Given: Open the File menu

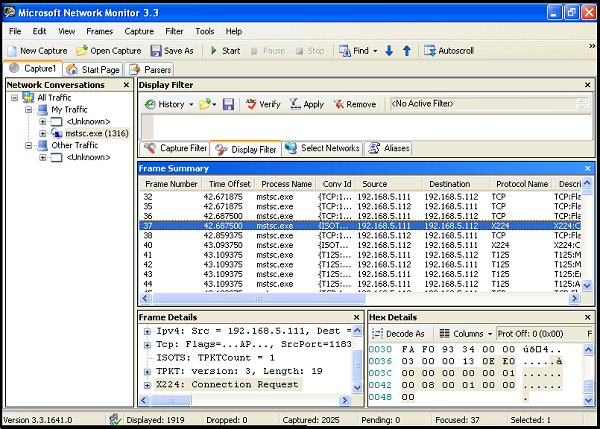Looking at the screenshot, I should (x=15, y=31).
